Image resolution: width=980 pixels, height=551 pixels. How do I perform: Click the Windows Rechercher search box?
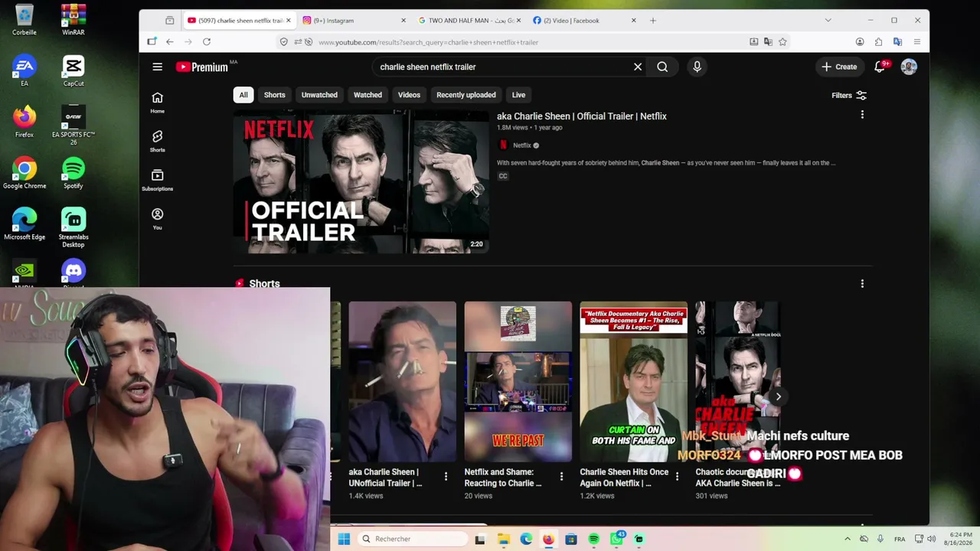pos(412,539)
